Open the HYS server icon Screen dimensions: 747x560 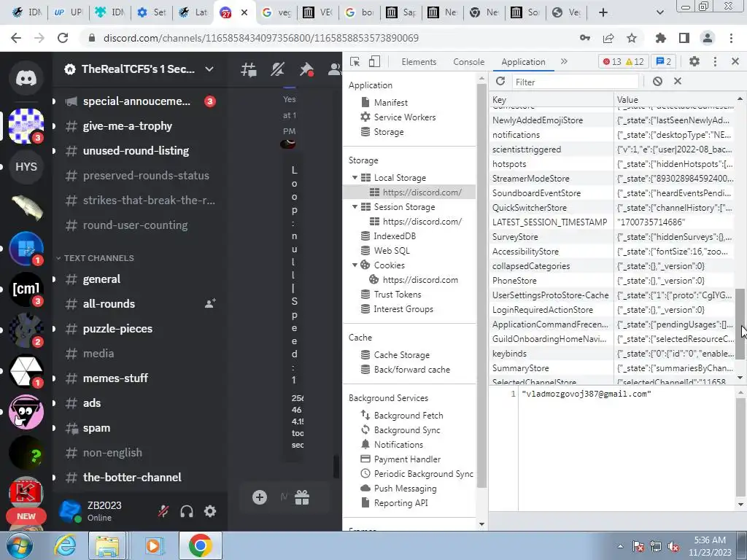point(26,167)
